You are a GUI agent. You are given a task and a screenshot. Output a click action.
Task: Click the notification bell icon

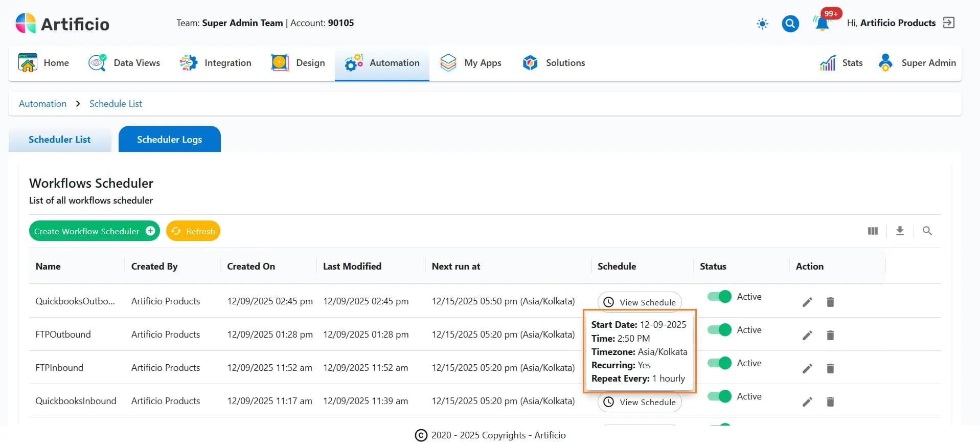(x=822, y=24)
